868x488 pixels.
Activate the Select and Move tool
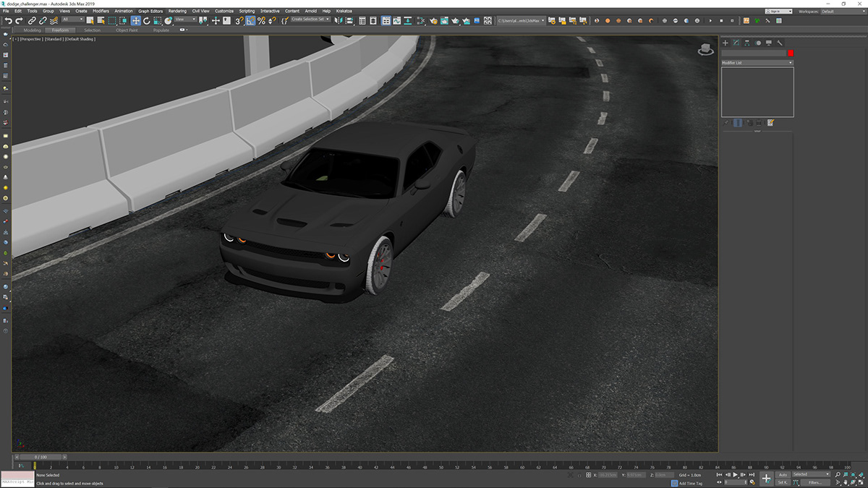(x=135, y=20)
